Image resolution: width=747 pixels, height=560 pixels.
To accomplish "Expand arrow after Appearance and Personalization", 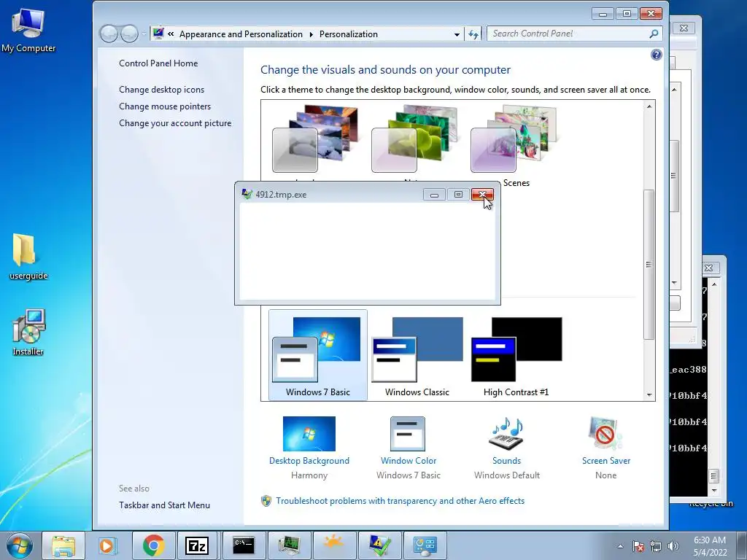I will pos(311,34).
